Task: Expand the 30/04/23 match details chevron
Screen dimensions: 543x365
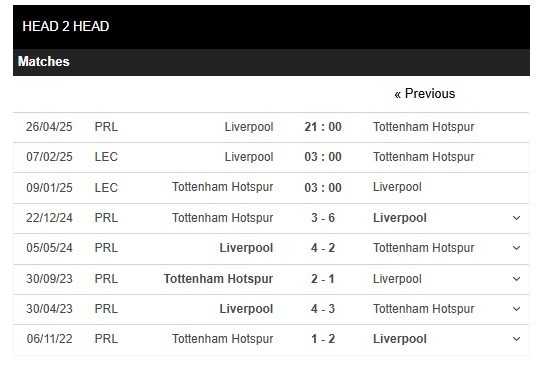Action: (x=516, y=309)
